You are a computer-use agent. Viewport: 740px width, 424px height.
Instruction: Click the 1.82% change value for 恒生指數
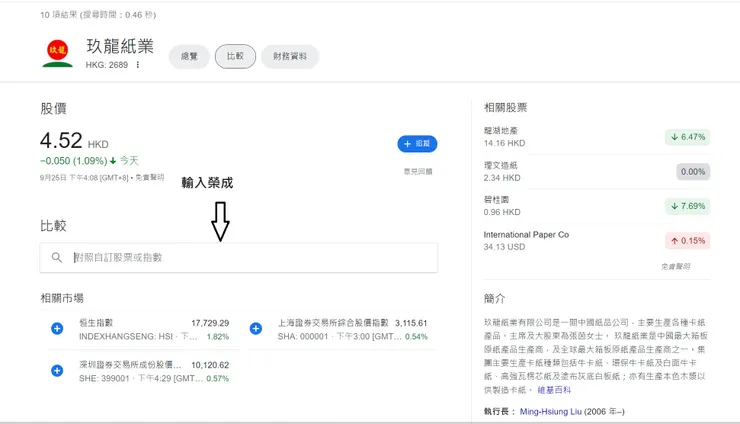[218, 337]
